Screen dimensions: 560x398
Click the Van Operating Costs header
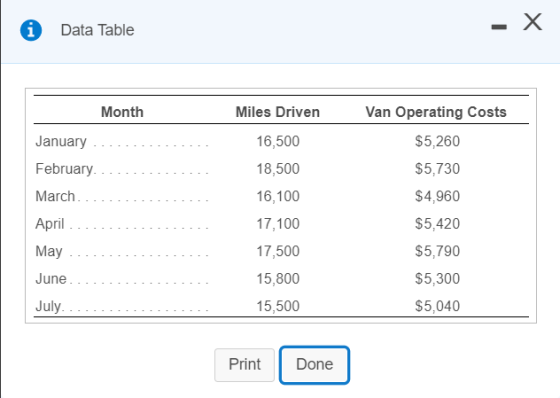(x=436, y=112)
